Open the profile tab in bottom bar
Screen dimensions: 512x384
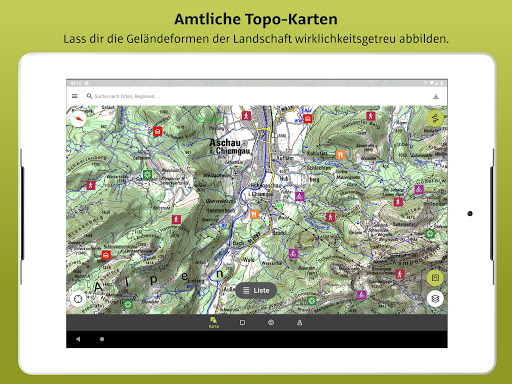(299, 322)
